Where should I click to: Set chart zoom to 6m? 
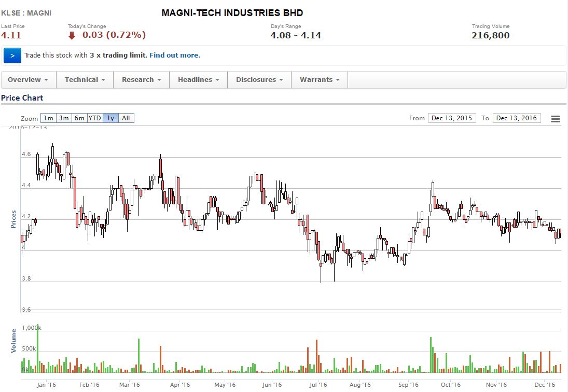click(79, 118)
